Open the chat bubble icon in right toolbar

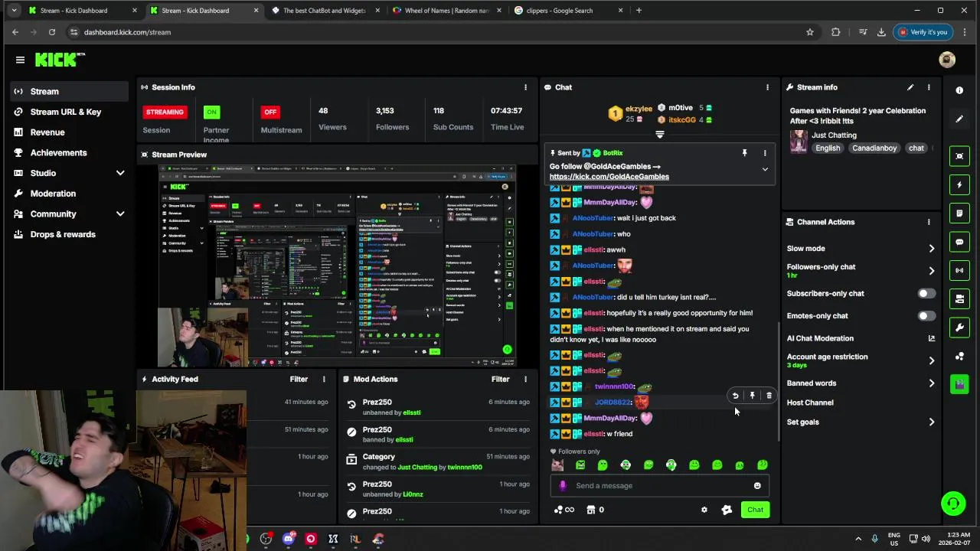coord(959,242)
